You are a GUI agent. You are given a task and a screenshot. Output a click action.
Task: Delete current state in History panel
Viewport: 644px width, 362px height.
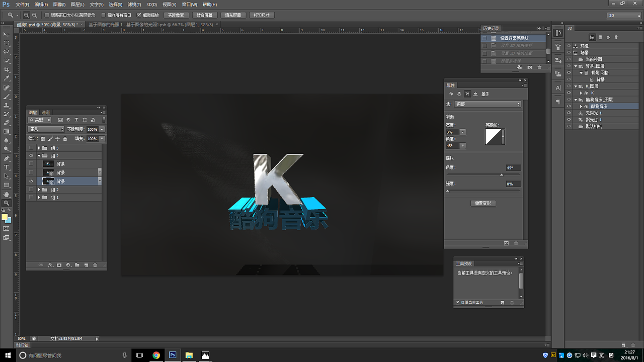[540, 67]
